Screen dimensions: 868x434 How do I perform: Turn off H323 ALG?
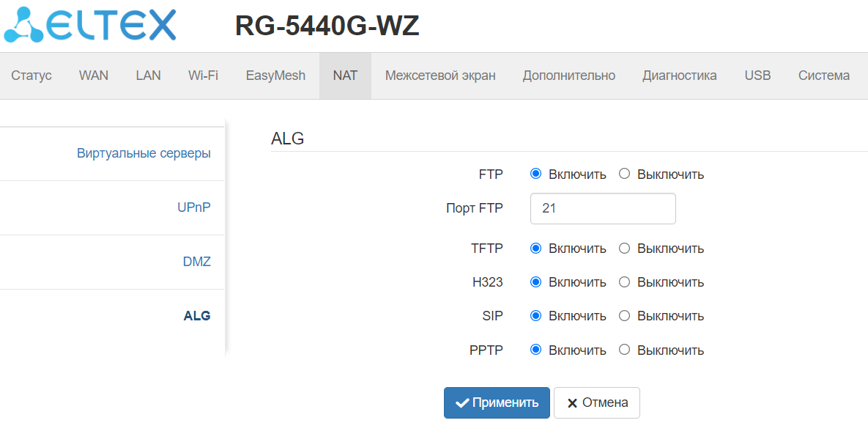[x=624, y=282]
